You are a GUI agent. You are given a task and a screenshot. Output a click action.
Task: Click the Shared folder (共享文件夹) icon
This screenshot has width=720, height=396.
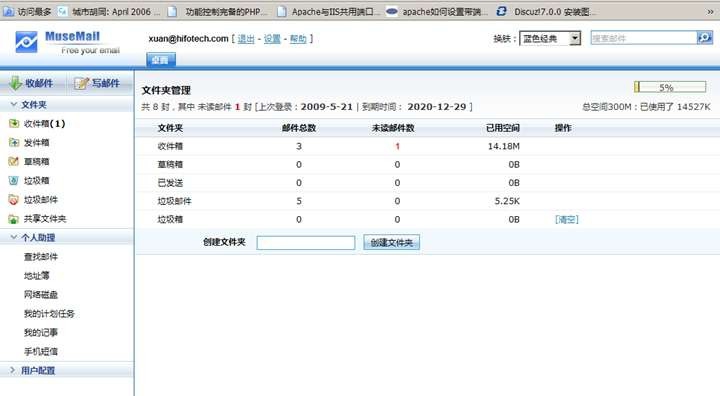click(x=14, y=219)
